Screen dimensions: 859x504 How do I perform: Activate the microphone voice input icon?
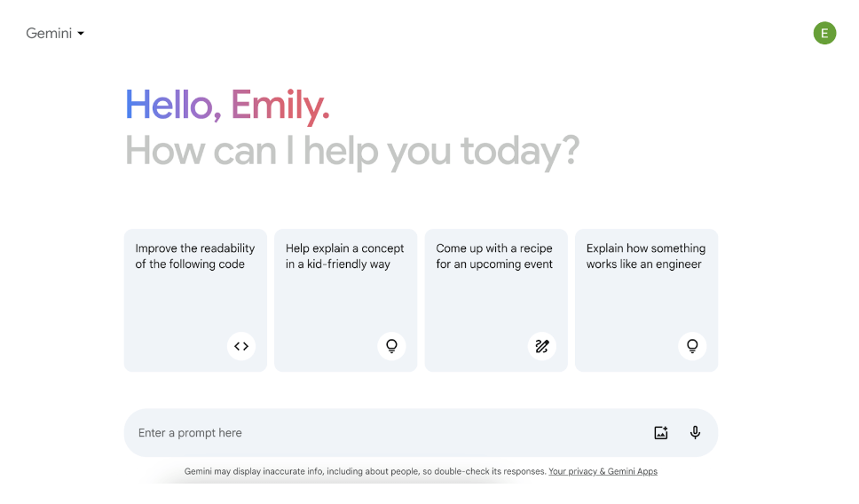695,433
